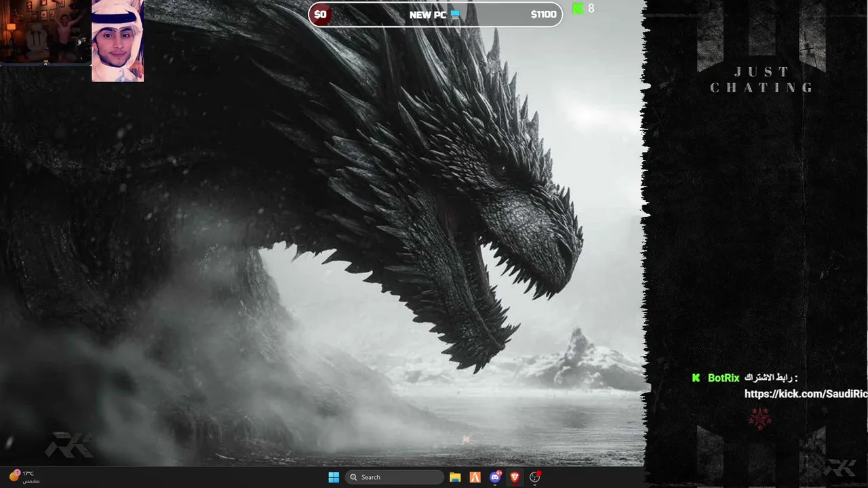Click the green Kick viewer count icon
The width and height of the screenshot is (868, 488).
578,9
